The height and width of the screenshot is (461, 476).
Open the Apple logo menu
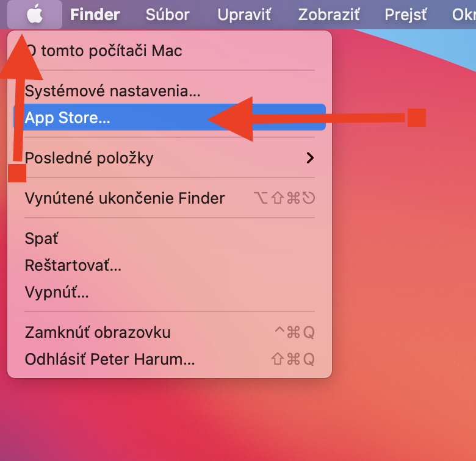click(35, 14)
